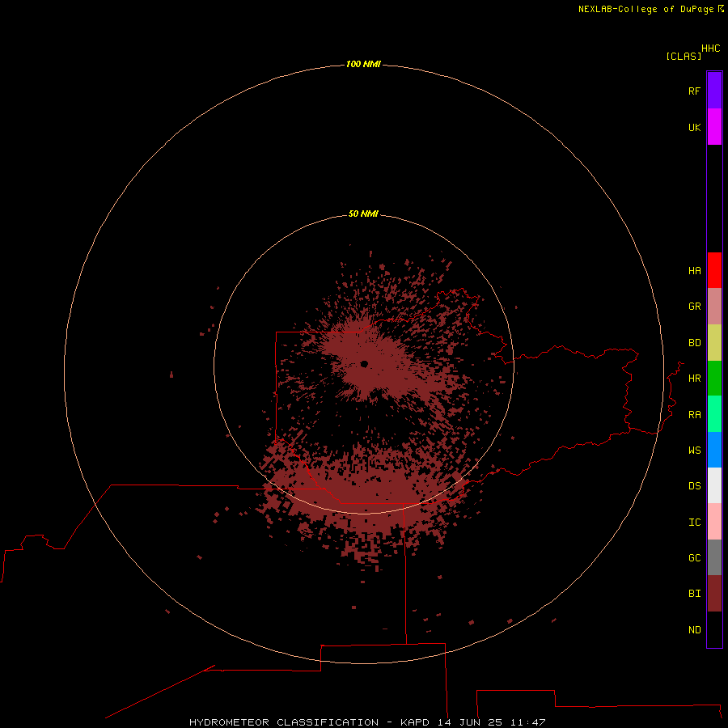Click the black radar site center dot
The width and height of the screenshot is (728, 728).
pyautogui.click(x=364, y=364)
